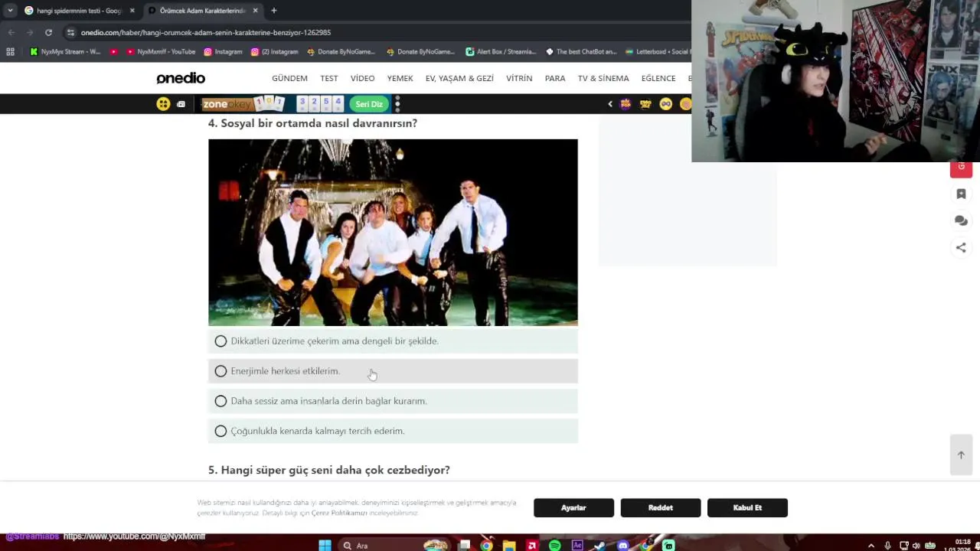Open the PARA category

point(555,78)
